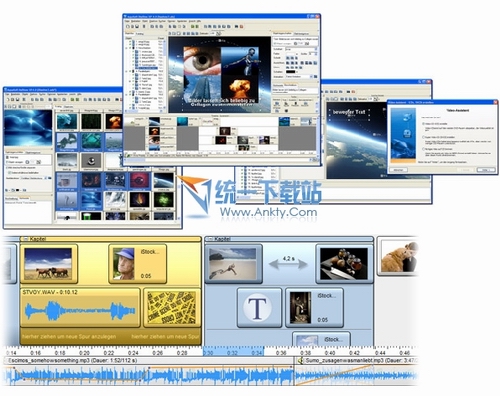Select third radio option in Video-Assistent dialog

point(424,149)
